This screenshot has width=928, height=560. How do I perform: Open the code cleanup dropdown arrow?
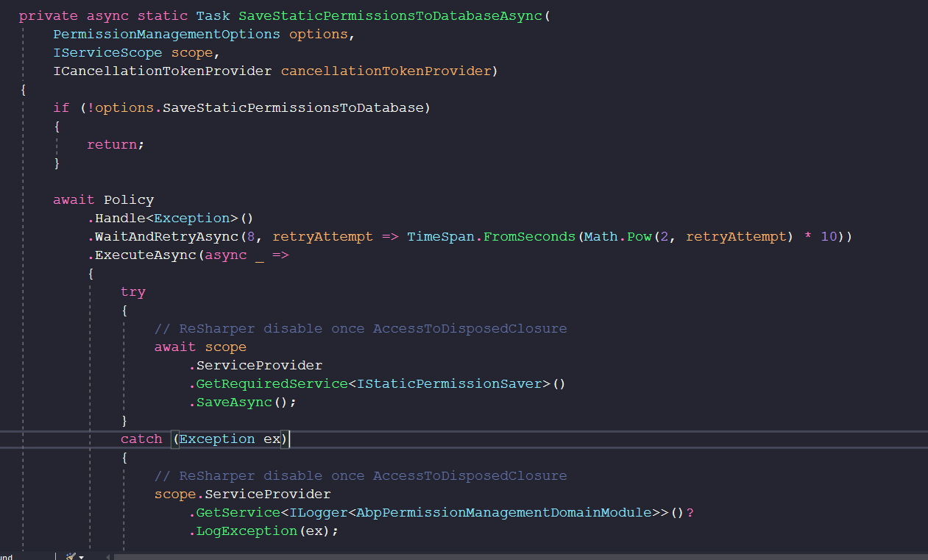81,557
